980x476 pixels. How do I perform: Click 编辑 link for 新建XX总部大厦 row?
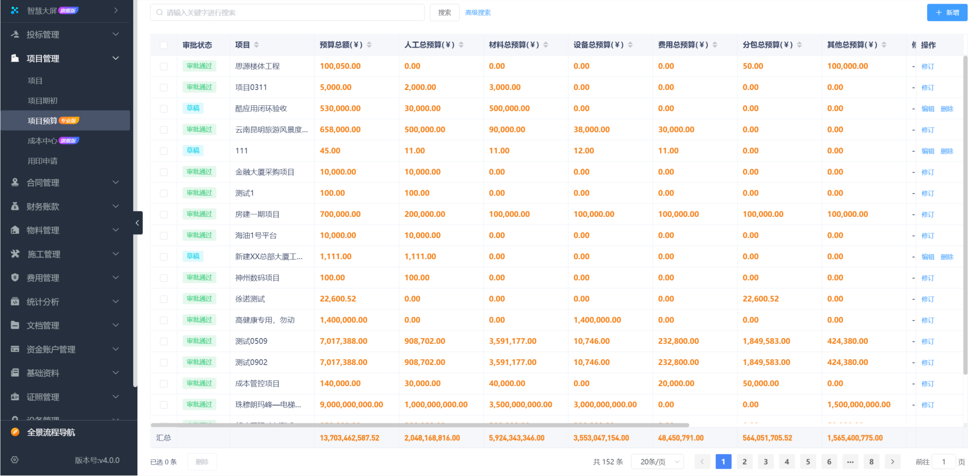coord(927,256)
